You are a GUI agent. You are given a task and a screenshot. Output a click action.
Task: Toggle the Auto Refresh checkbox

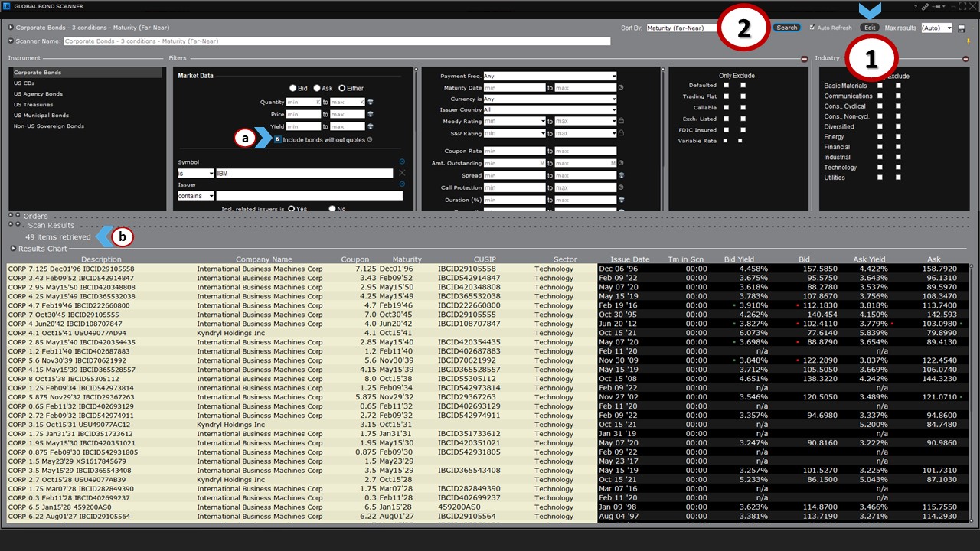[812, 28]
